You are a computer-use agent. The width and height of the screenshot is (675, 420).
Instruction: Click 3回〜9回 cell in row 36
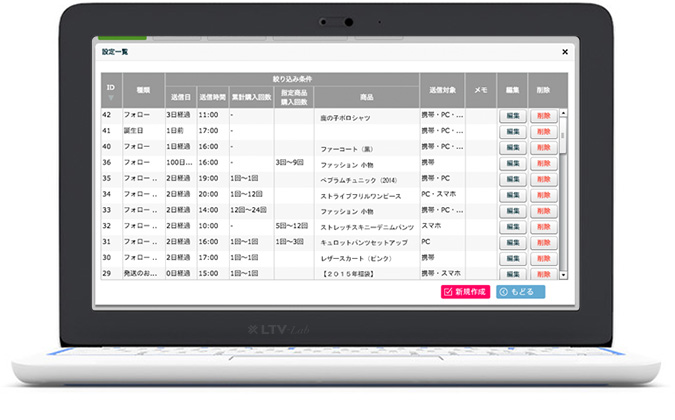[x=294, y=163]
